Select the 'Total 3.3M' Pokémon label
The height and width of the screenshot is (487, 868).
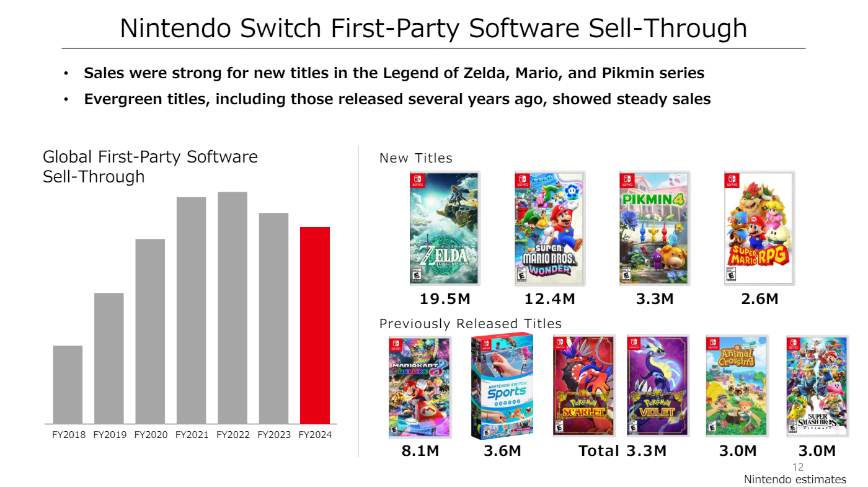pos(622,451)
